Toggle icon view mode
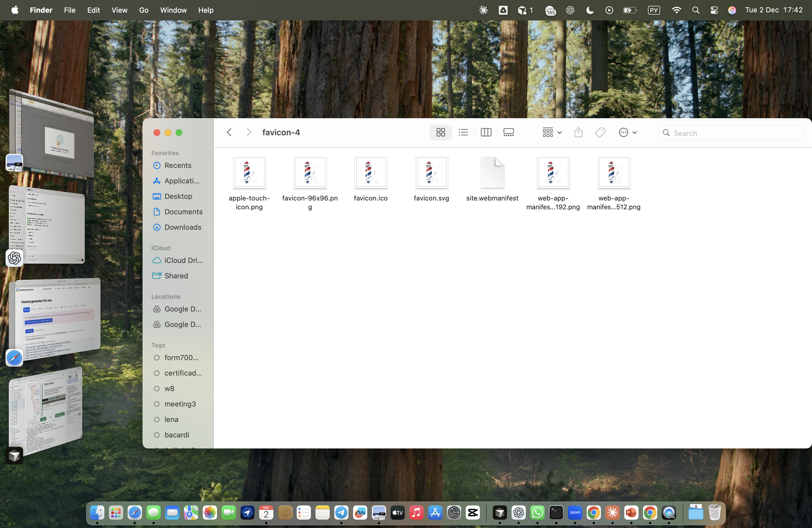This screenshot has height=528, width=812. coord(441,132)
